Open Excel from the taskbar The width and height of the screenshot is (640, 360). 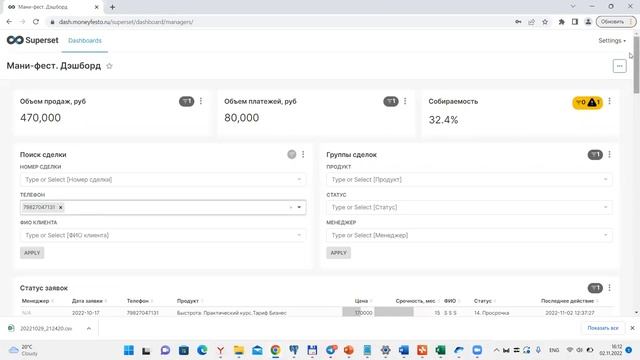pos(440,350)
